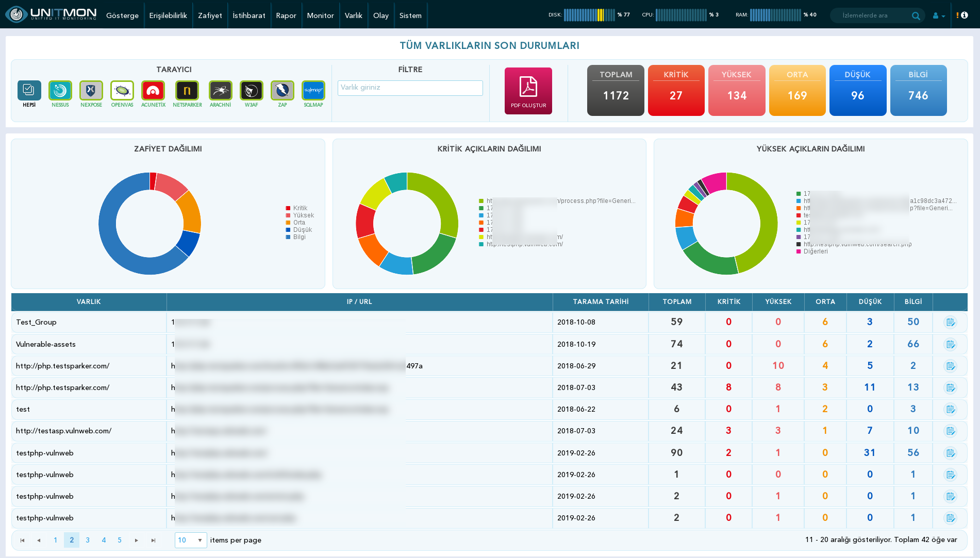The image size is (980, 558).
Task: Click the Varlık giriniz filter field
Action: 410,88
